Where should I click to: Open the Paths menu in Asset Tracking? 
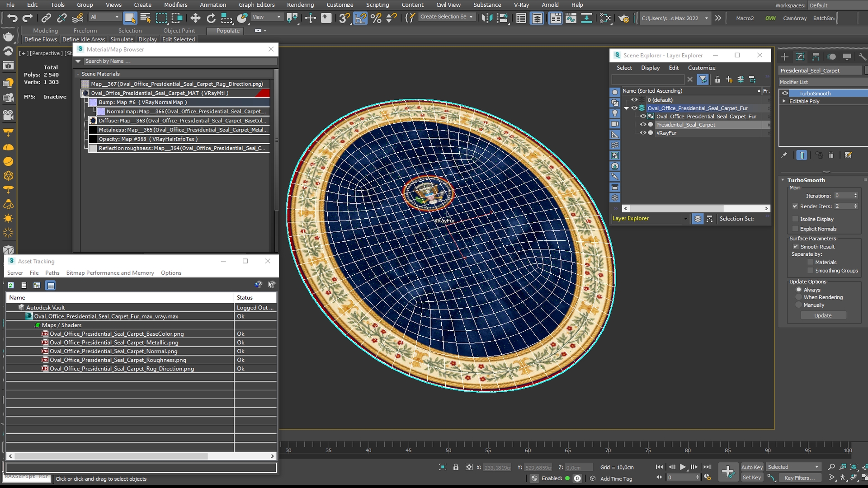[52, 273]
